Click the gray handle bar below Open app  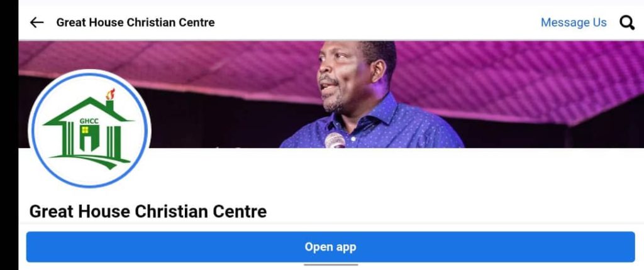[331, 265]
